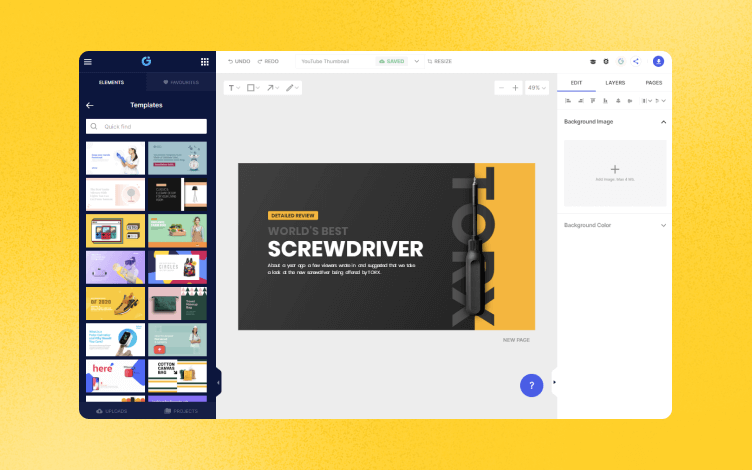Screen dimensions: 752x470
Task: Select the Arrow tool
Action: click(270, 88)
